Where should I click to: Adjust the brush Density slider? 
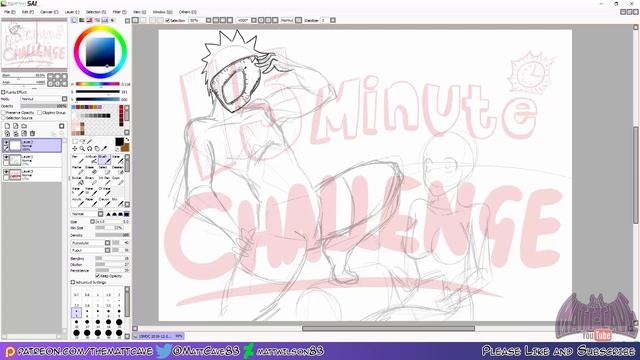click(x=112, y=236)
